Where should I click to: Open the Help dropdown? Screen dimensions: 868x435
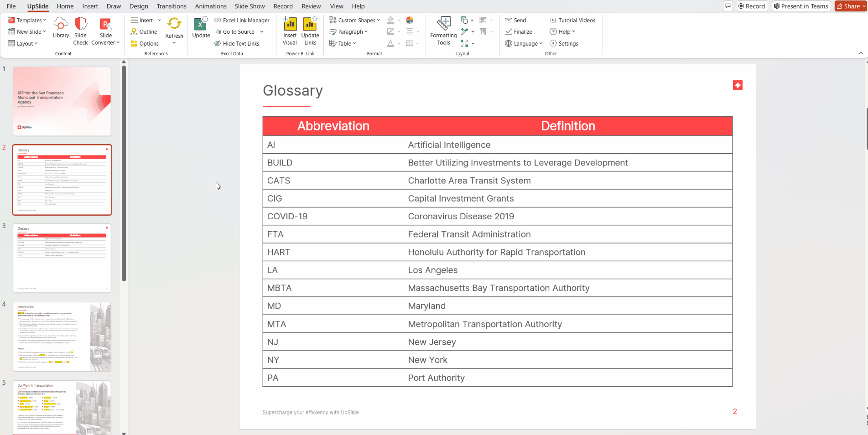pyautogui.click(x=562, y=31)
